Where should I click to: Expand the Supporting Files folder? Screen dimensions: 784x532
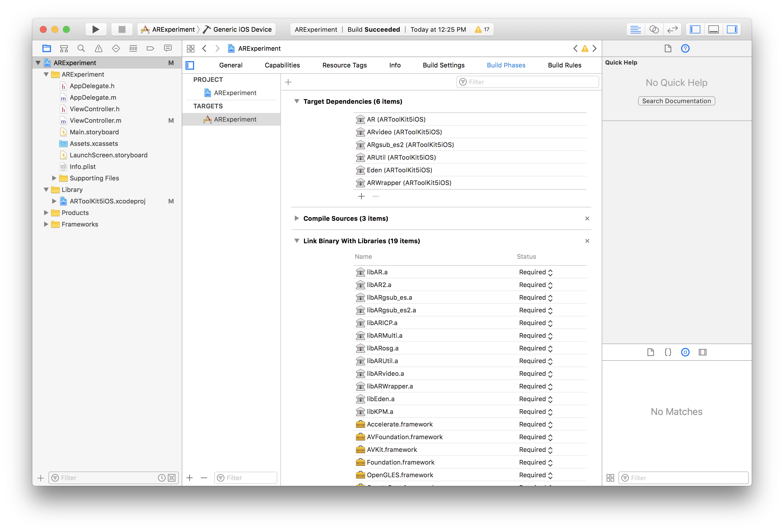tap(54, 178)
